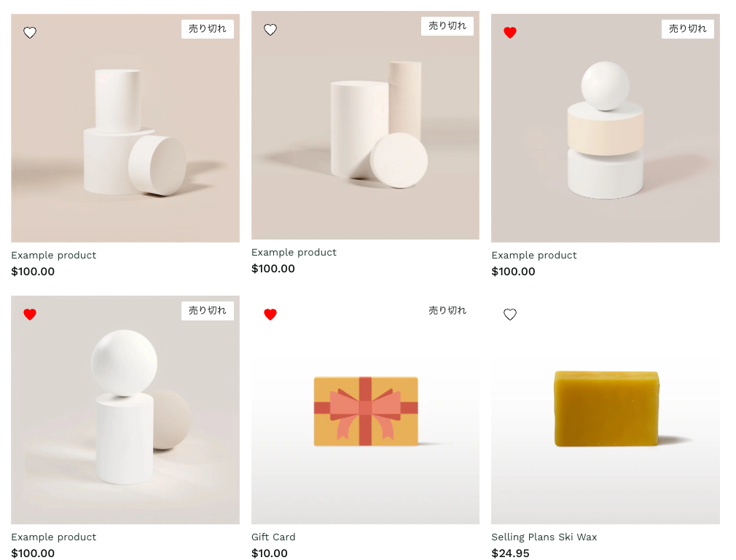Remove favorite from sphere-on-stacked-discs product
Screen dimensions: 736x560
510,33
